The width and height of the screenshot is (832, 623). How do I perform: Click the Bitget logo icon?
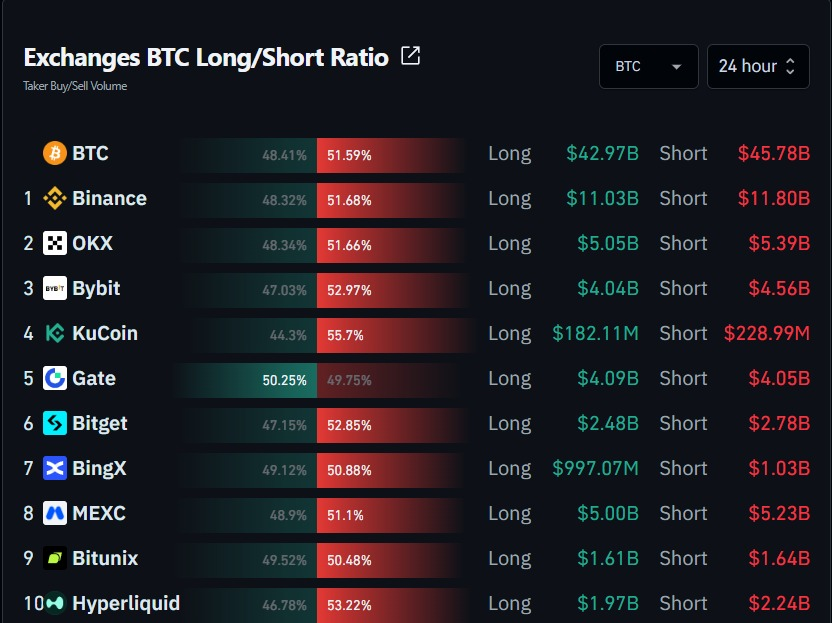click(x=55, y=423)
